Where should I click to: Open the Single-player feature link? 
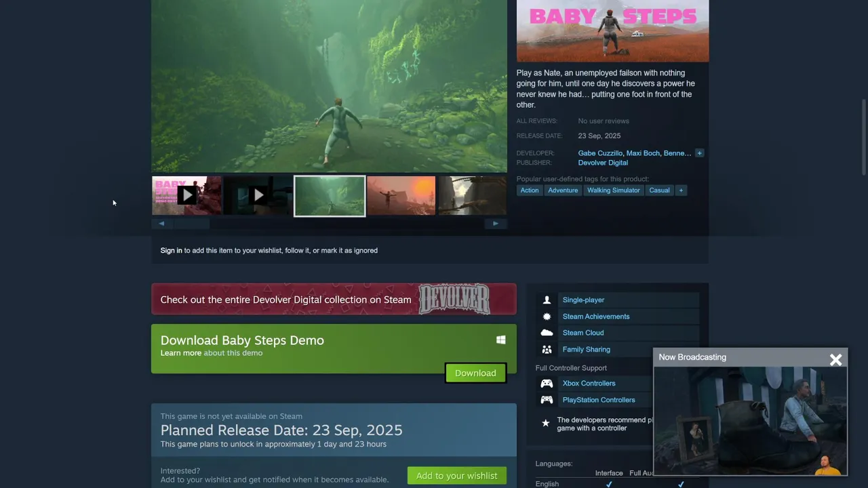pyautogui.click(x=583, y=300)
